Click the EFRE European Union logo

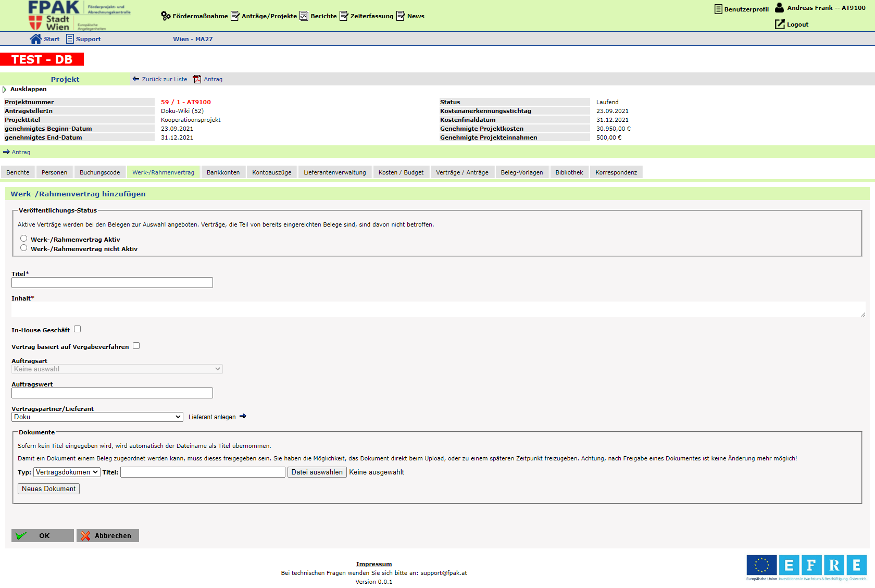coord(806,568)
